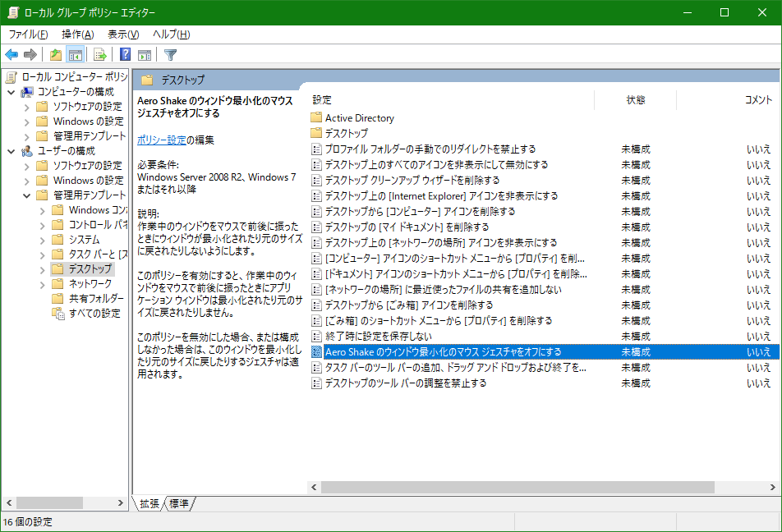The image size is (782, 532).
Task: Select policy デスクトップの [マイ ドキュメント] を削除する
Action: pyautogui.click(x=407, y=227)
